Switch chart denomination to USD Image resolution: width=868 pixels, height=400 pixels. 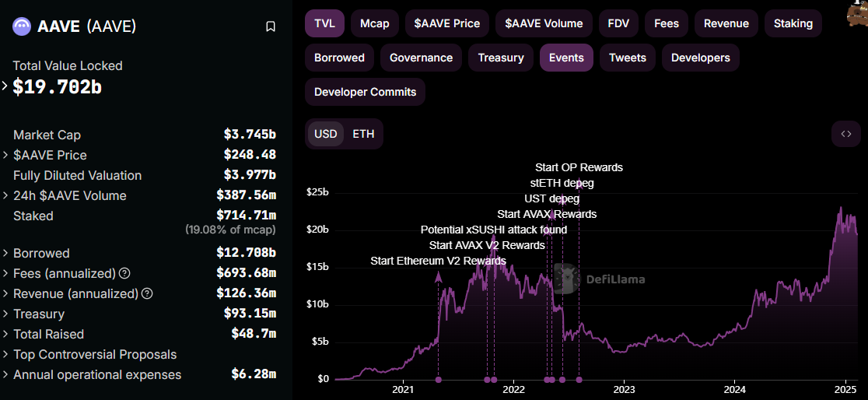click(325, 134)
